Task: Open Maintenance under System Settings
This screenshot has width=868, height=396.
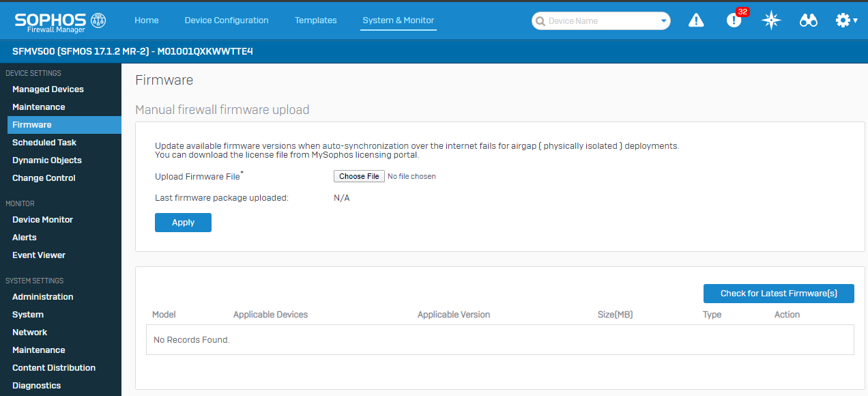Action: 39,350
